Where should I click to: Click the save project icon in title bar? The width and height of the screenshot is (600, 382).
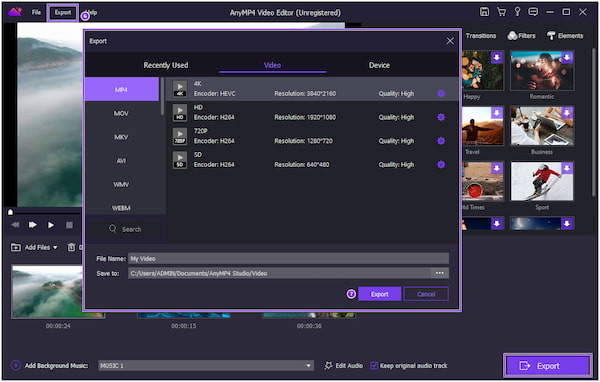(484, 12)
